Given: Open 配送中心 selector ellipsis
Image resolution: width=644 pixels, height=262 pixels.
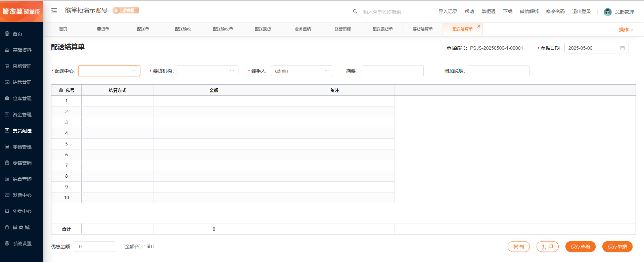Looking at the screenshot, I should [134, 71].
